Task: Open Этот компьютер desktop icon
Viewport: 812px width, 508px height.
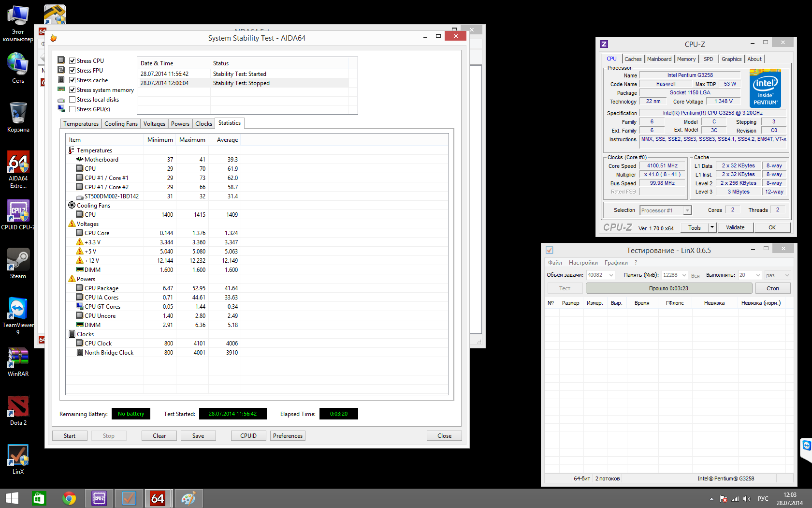Action: point(18,23)
